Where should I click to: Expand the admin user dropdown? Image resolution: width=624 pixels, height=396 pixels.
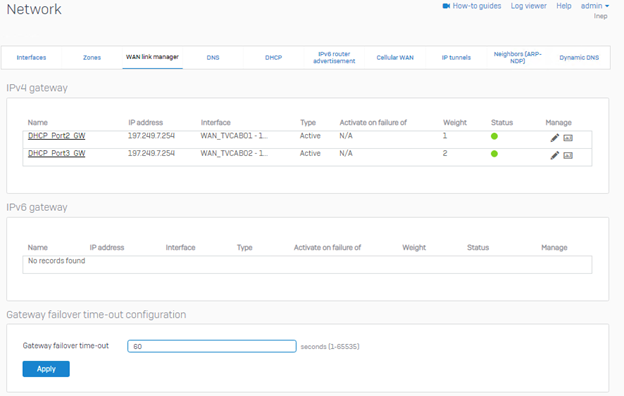pos(595,6)
